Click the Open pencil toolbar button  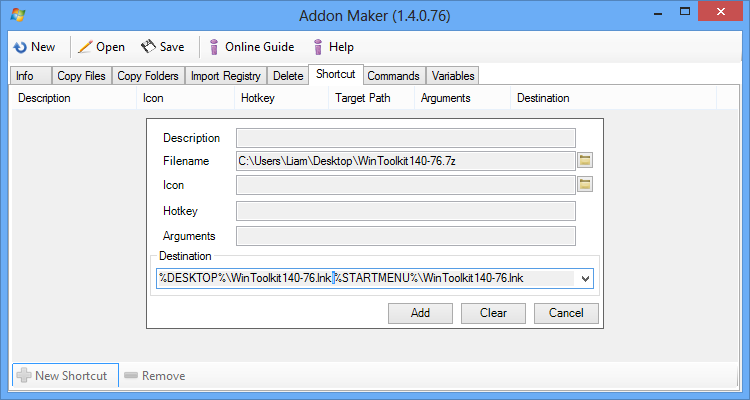101,47
